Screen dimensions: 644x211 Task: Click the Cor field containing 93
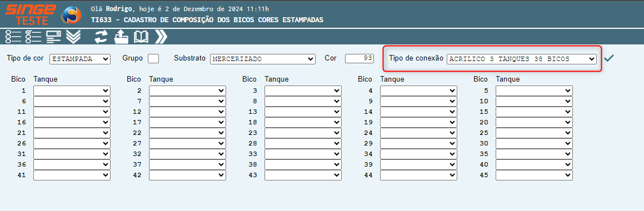360,59
